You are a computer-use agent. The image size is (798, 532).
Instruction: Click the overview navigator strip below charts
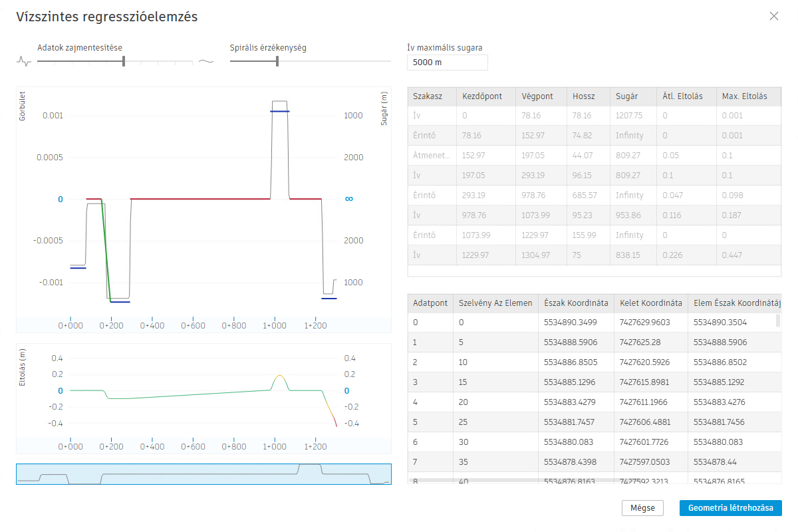(203, 473)
